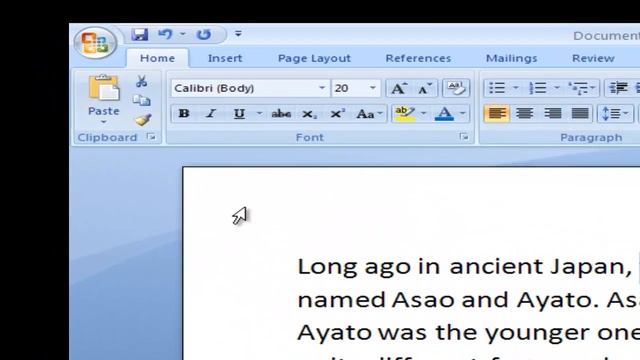Screen dimensions: 640x360
Task: Open the Office button menu
Action: [x=96, y=42]
